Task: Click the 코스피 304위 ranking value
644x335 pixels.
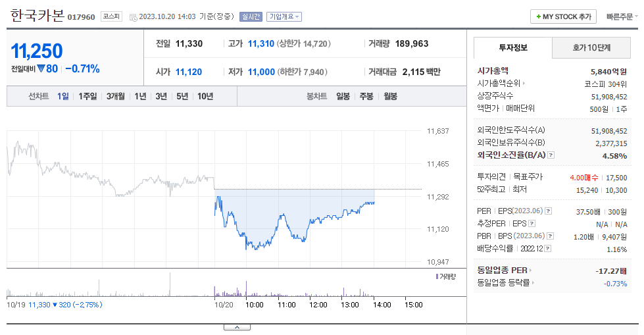Action: [x=605, y=84]
